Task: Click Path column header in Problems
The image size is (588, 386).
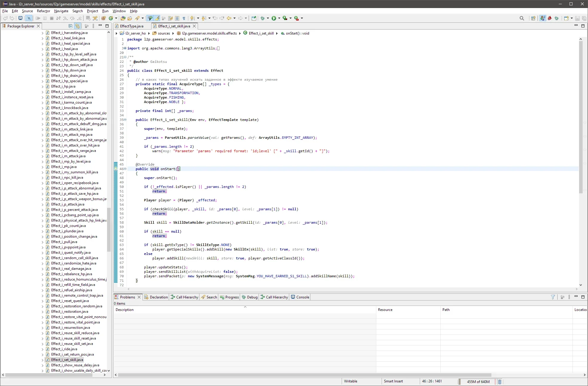Action: (x=506, y=310)
